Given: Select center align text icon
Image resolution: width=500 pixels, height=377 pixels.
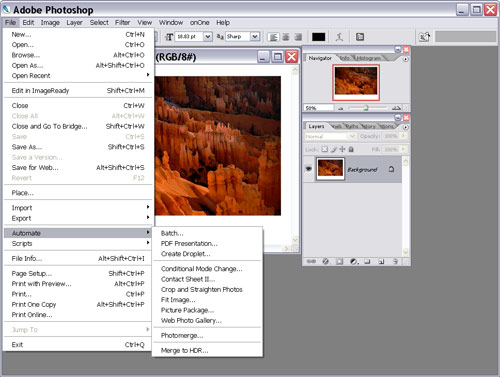Looking at the screenshot, I should coord(286,37).
